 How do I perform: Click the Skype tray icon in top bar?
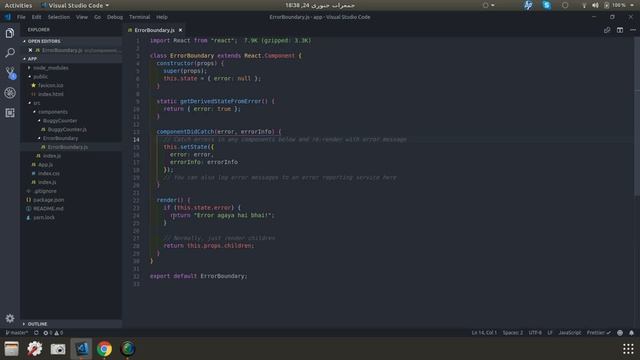[547, 5]
